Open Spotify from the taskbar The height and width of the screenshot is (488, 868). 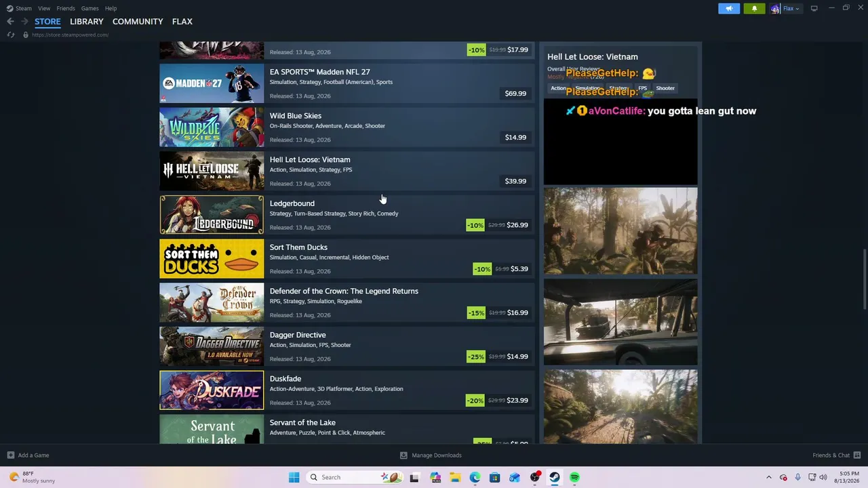click(574, 477)
